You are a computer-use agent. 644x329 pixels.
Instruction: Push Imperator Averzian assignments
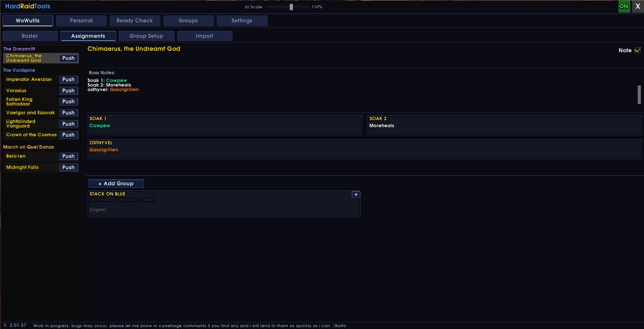[x=69, y=80]
